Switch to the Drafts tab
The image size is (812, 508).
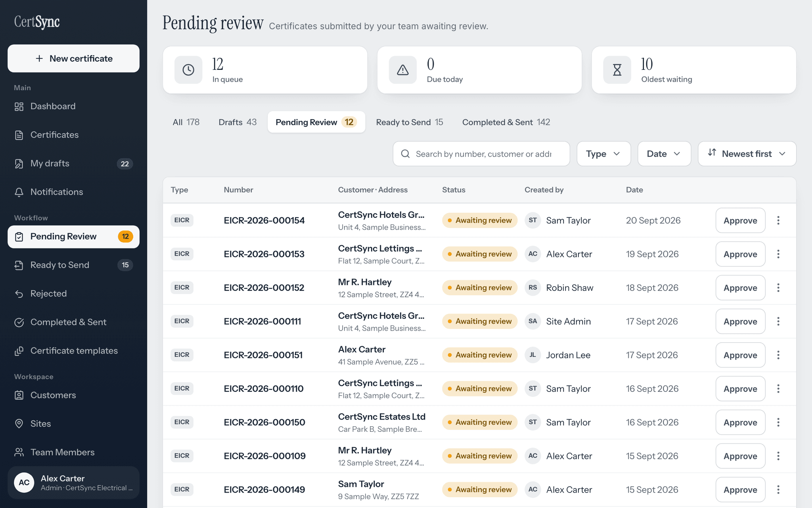point(237,122)
